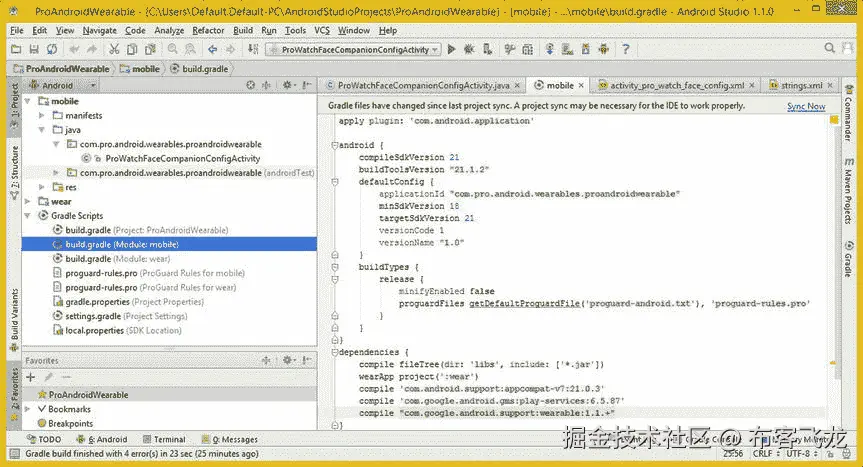Viewport: 863px width, 467px height.
Task: Fold the dependencies block in editor
Action: tap(335, 352)
